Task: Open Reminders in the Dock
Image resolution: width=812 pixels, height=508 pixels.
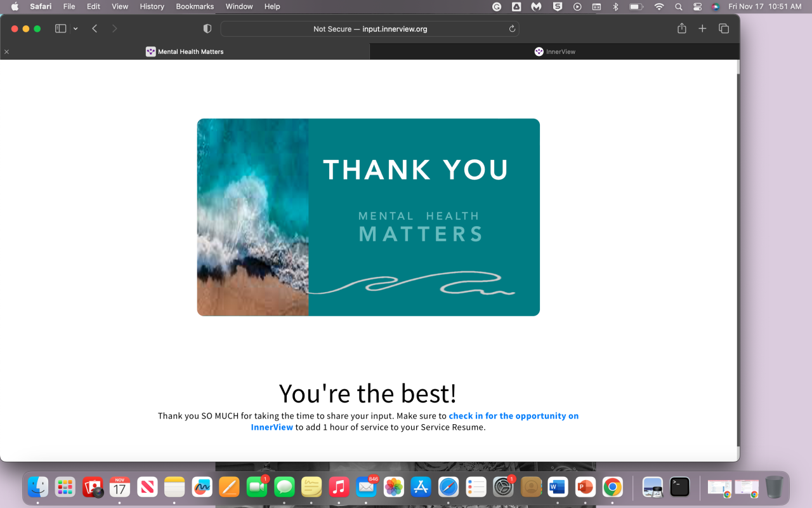Action: coord(476,487)
